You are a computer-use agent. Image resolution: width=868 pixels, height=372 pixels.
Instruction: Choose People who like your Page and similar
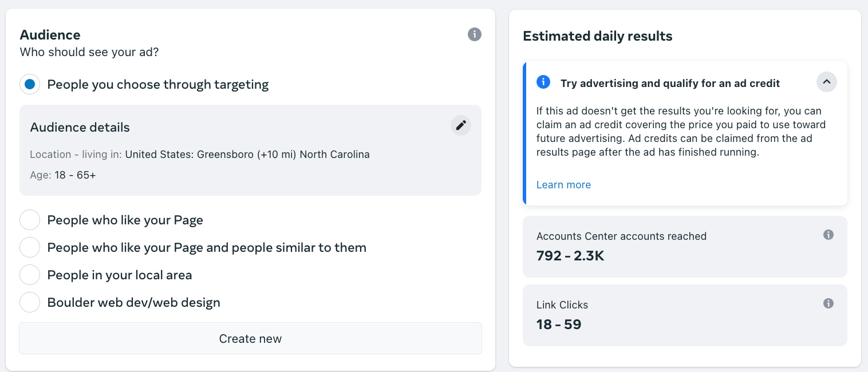30,247
